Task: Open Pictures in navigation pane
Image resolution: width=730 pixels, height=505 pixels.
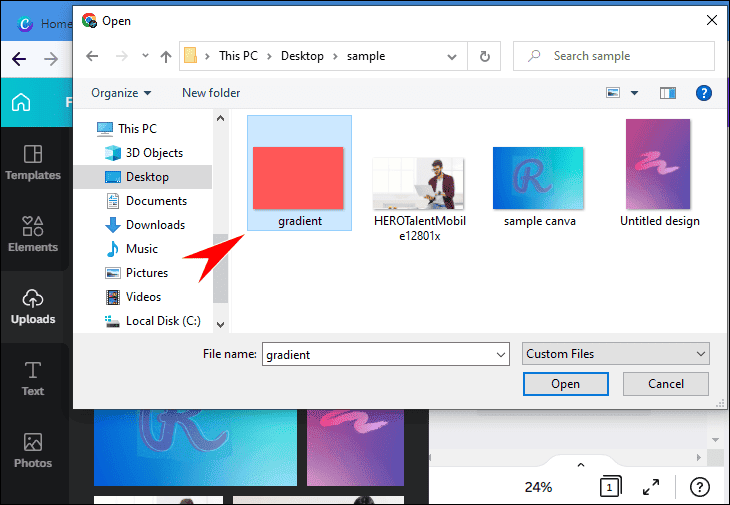Action: pyautogui.click(x=136, y=273)
